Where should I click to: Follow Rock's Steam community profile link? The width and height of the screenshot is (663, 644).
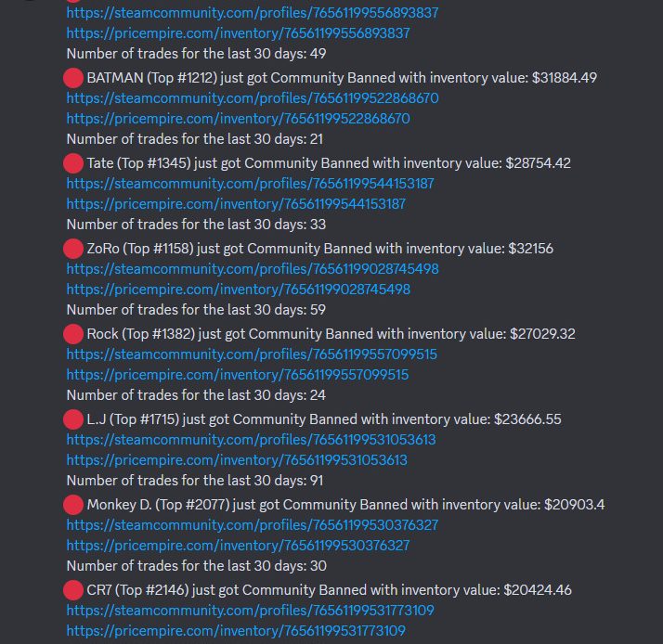click(252, 354)
